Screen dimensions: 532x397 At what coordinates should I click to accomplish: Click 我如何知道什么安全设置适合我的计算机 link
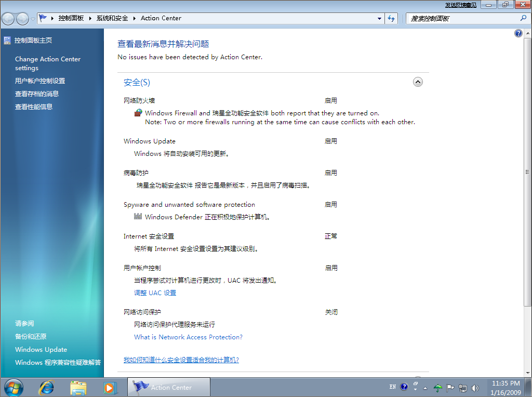[x=181, y=360]
